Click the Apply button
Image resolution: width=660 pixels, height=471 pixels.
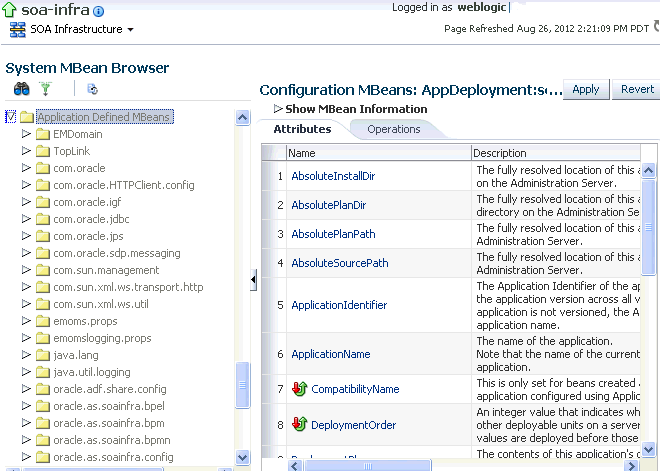[x=585, y=90]
